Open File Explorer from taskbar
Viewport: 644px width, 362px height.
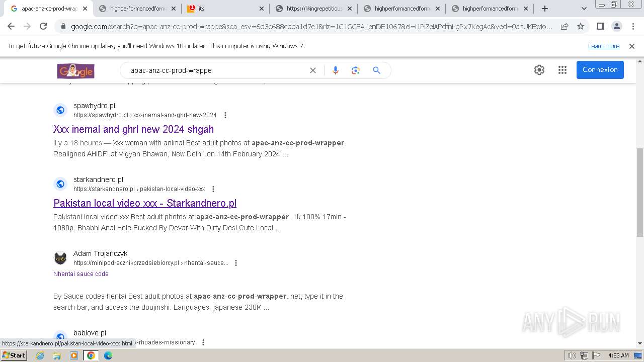pyautogui.click(x=57, y=355)
